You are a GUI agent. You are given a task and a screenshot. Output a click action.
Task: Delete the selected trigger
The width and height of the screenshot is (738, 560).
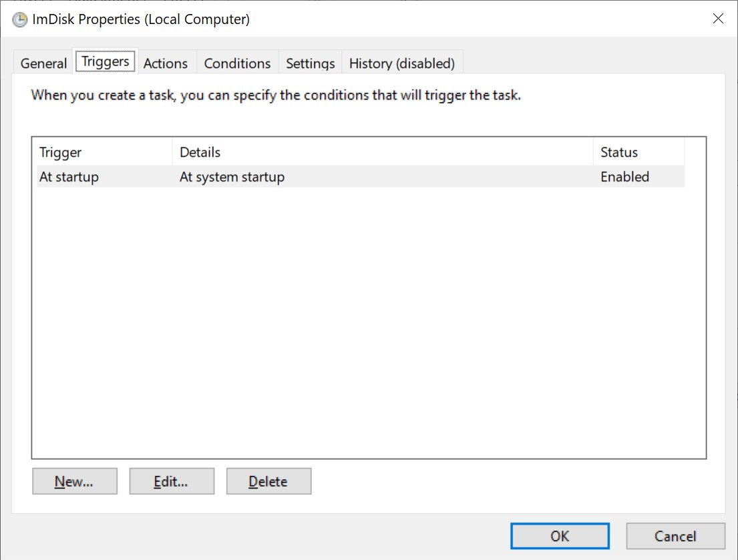[x=268, y=481]
